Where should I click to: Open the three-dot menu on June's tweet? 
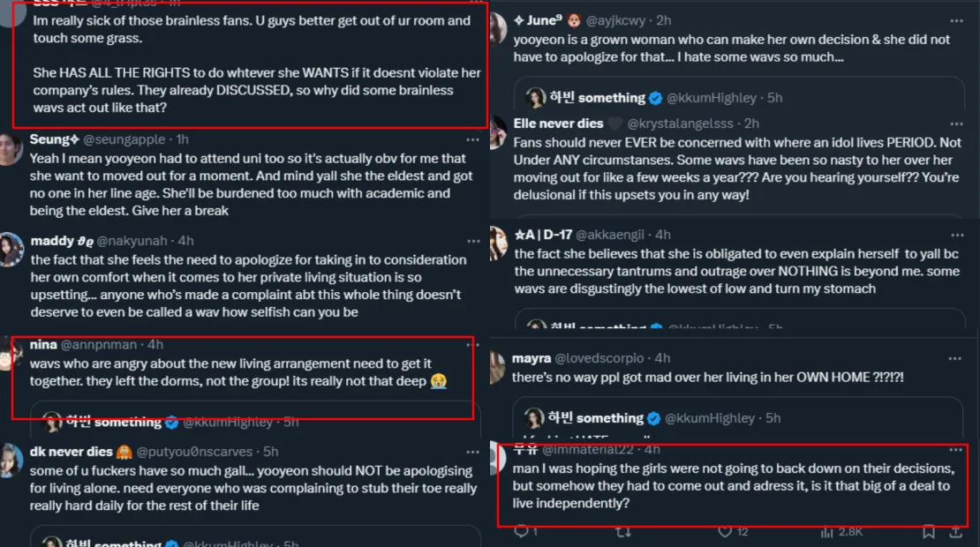pos(955,20)
